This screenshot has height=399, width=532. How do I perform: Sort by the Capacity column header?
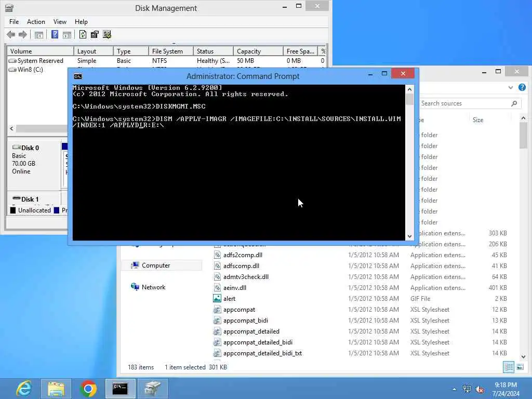[x=258, y=51]
